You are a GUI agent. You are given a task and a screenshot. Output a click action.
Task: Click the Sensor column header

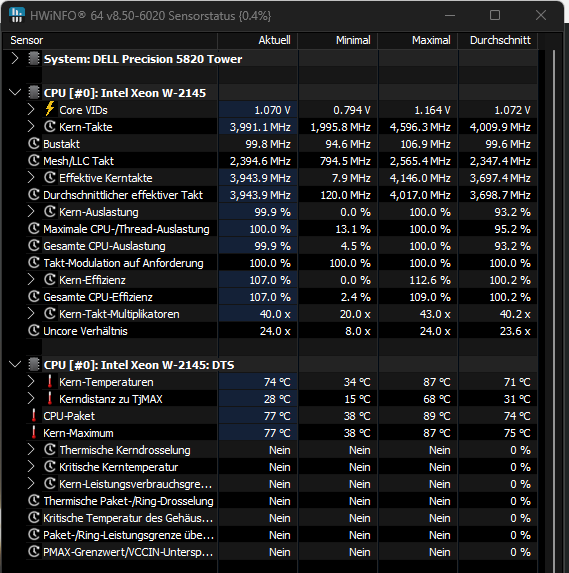click(110, 40)
